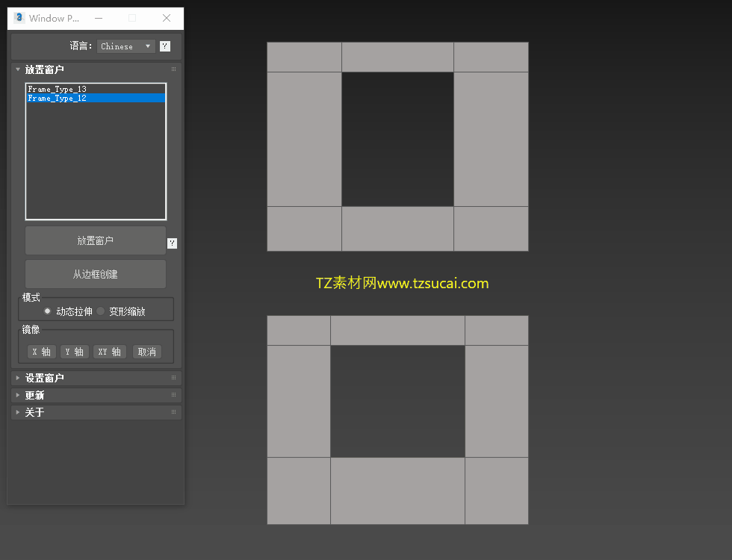The width and height of the screenshot is (732, 560).
Task: Select the 动态拉伸 mode radio button
Action: 47,311
